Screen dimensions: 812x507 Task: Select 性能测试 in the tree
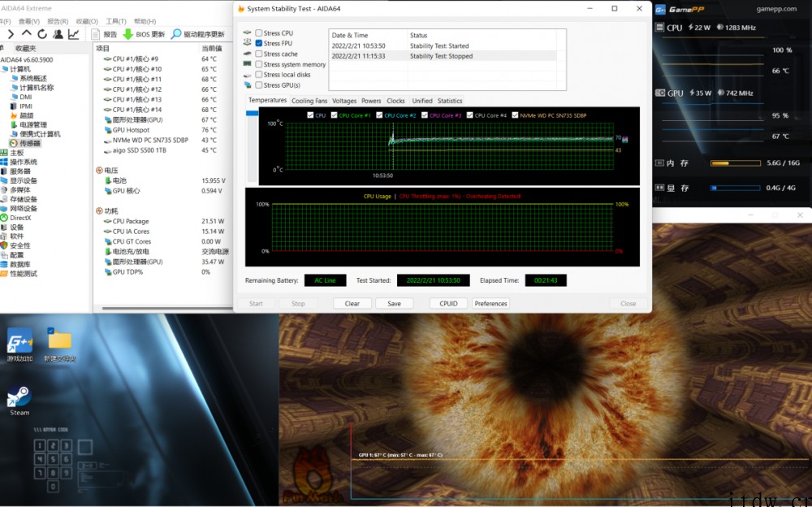pos(24,273)
